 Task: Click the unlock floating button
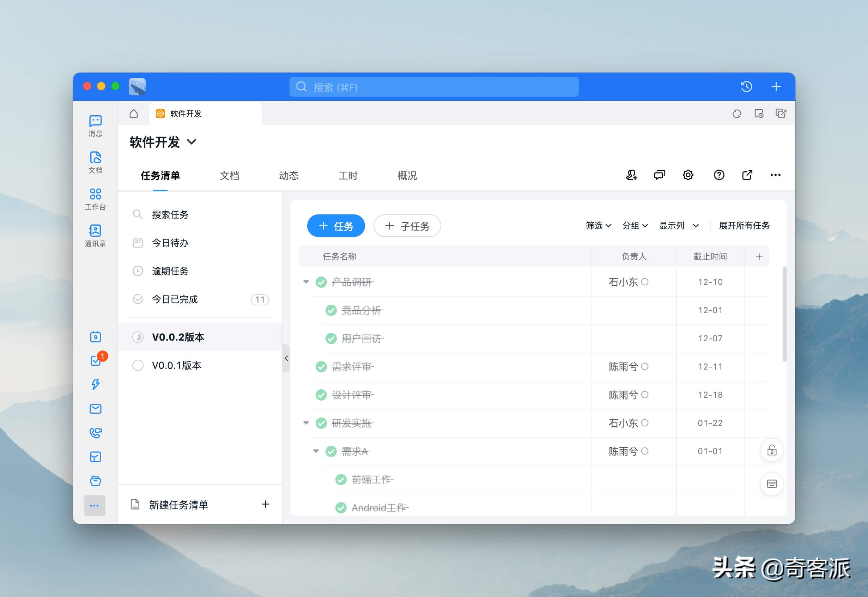point(772,450)
